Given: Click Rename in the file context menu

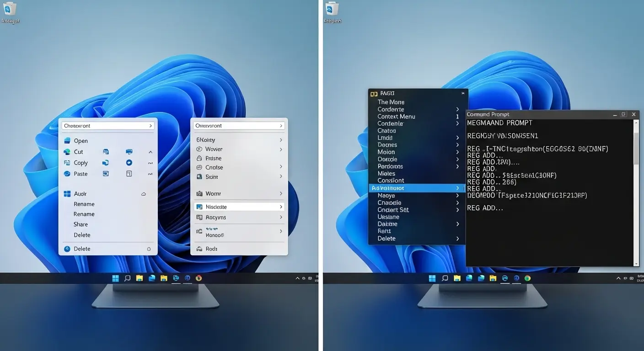Looking at the screenshot, I should click(84, 204).
